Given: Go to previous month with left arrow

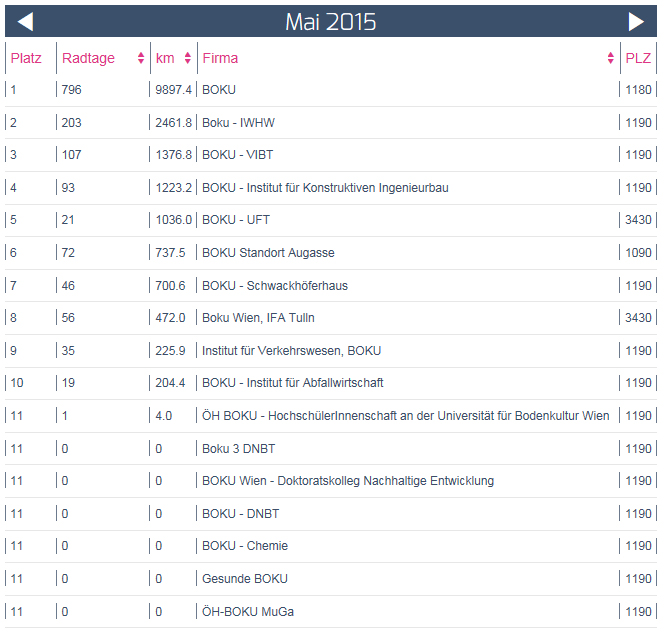Looking at the screenshot, I should pos(26,22).
